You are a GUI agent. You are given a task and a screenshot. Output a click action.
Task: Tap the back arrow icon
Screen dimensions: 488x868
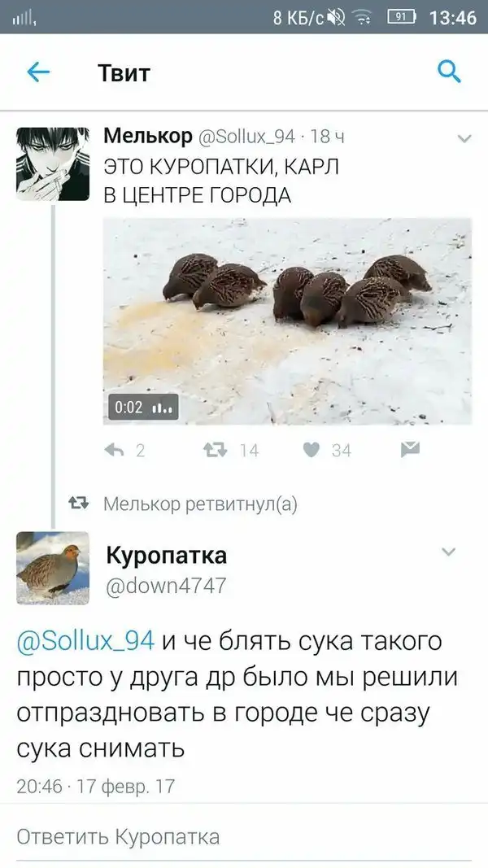point(38,72)
